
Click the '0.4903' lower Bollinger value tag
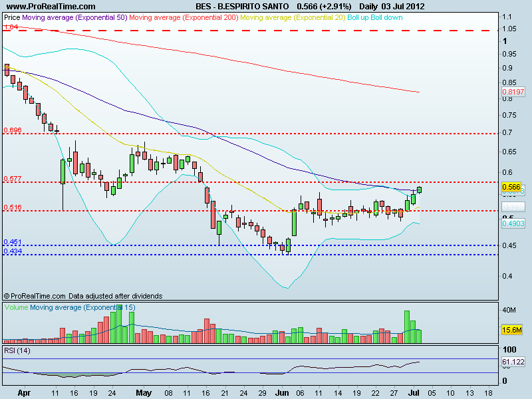(x=513, y=223)
